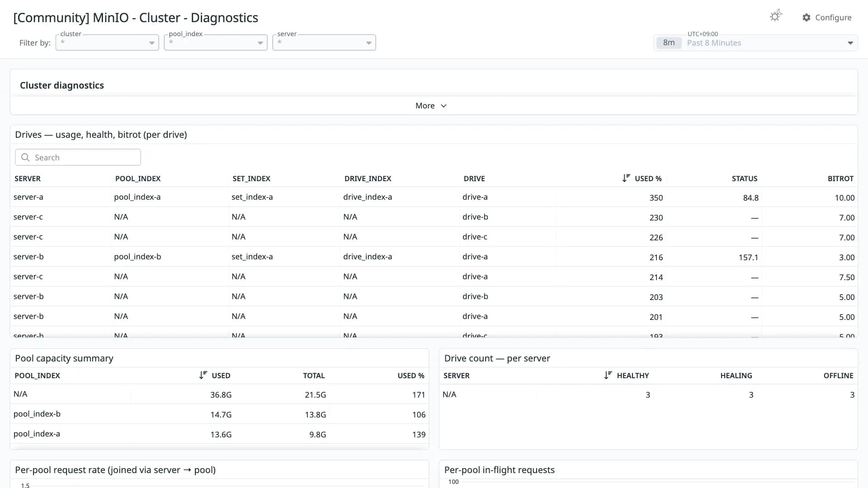
Task: Sort drives by DRIVE_INDEX column
Action: (x=368, y=178)
